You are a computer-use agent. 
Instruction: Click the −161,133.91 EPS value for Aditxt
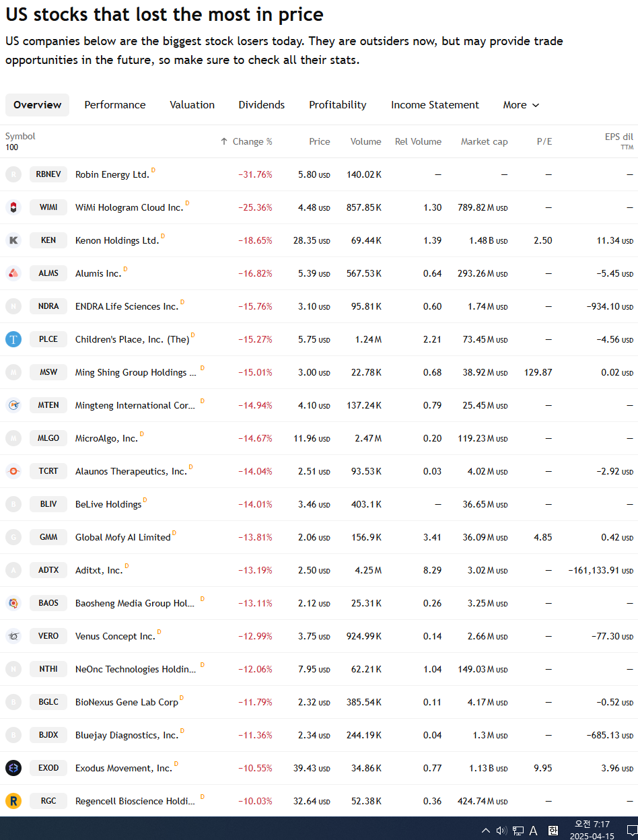tap(600, 570)
